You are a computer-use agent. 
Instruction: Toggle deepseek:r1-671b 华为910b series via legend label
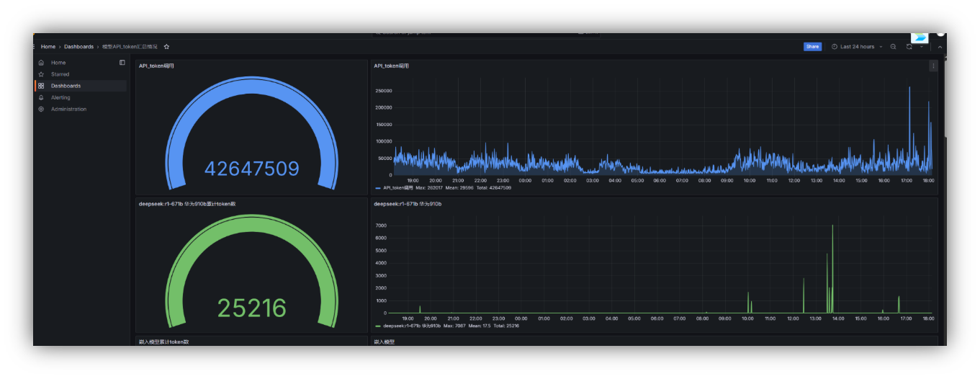click(412, 326)
